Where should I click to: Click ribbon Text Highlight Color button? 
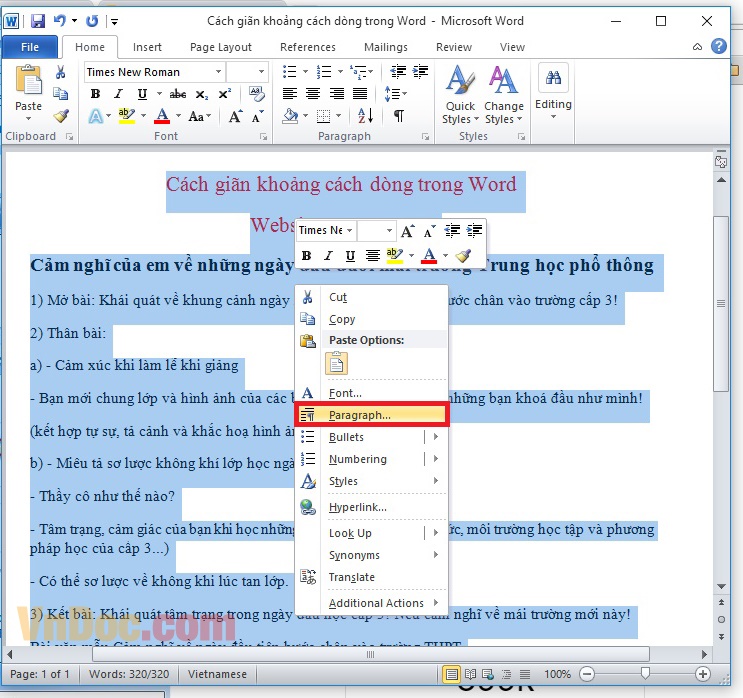tap(127, 116)
